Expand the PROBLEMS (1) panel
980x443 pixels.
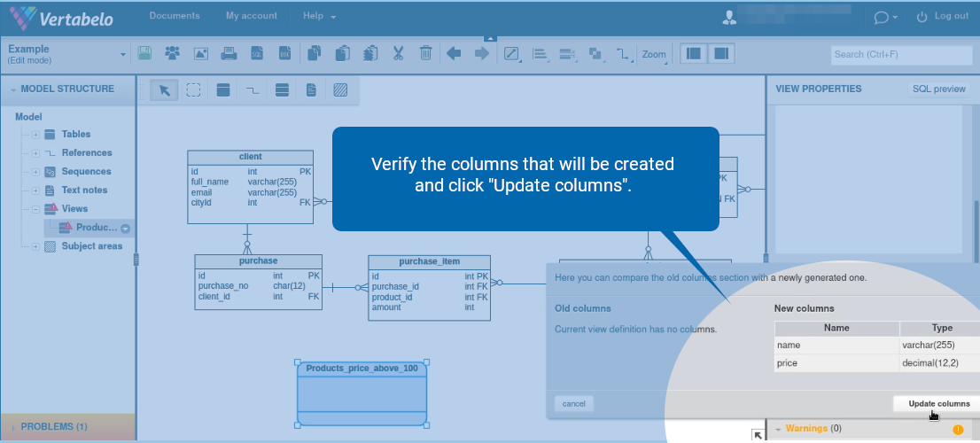(13, 428)
